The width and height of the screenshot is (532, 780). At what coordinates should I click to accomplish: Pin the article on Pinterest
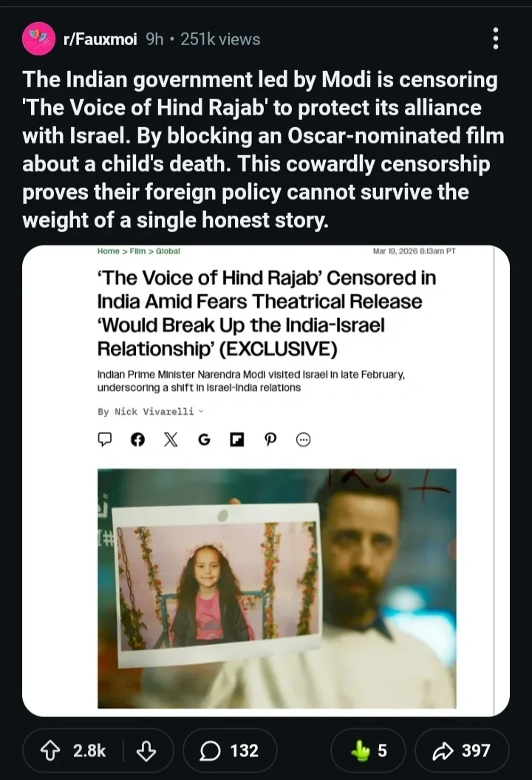point(270,440)
